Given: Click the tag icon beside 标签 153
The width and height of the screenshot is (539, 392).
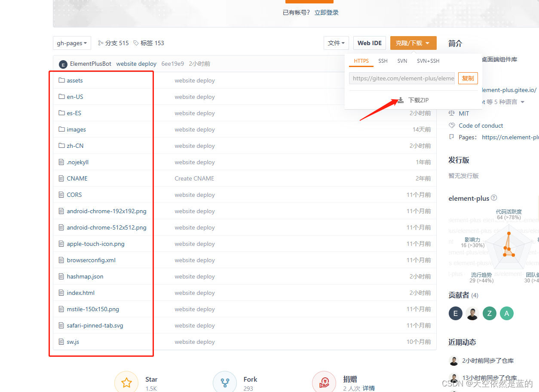Looking at the screenshot, I should pos(136,43).
